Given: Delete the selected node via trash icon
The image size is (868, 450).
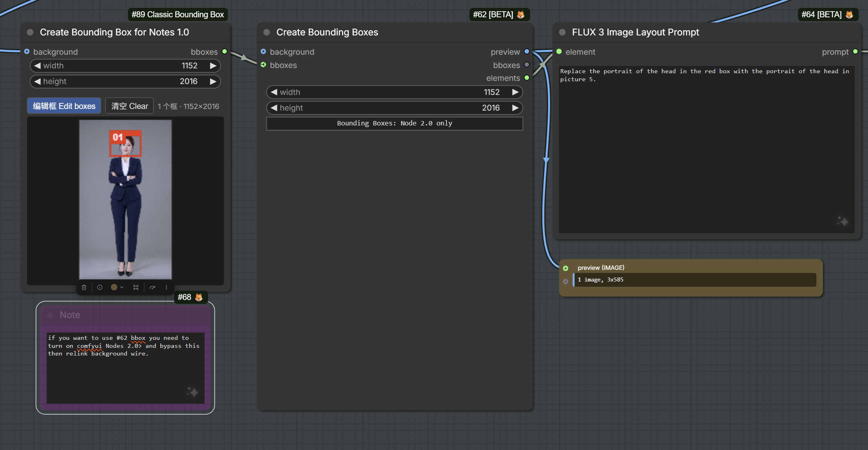Looking at the screenshot, I should 84,287.
